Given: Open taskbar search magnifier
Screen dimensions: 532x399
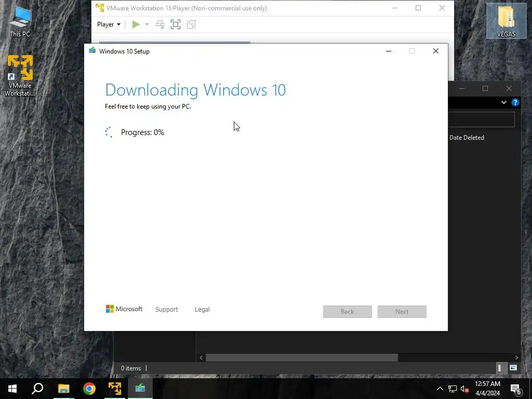Looking at the screenshot, I should 37,389.
